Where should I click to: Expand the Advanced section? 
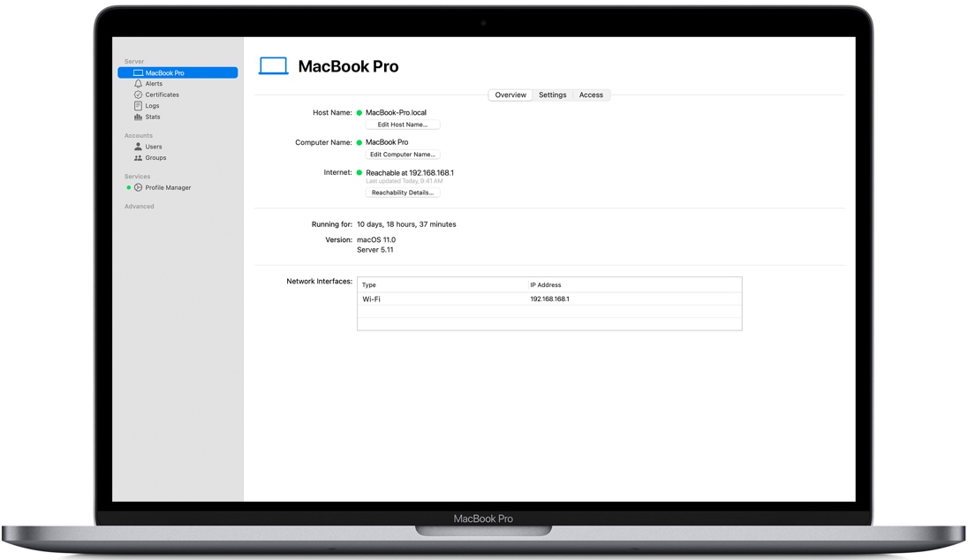tap(140, 206)
